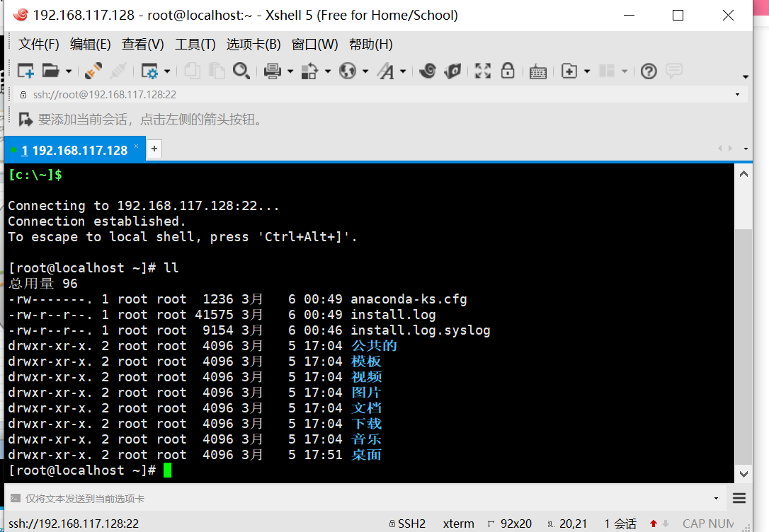This screenshot has width=769, height=532.
Task: Expand the Properties dropdown arrow
Action: tap(167, 71)
